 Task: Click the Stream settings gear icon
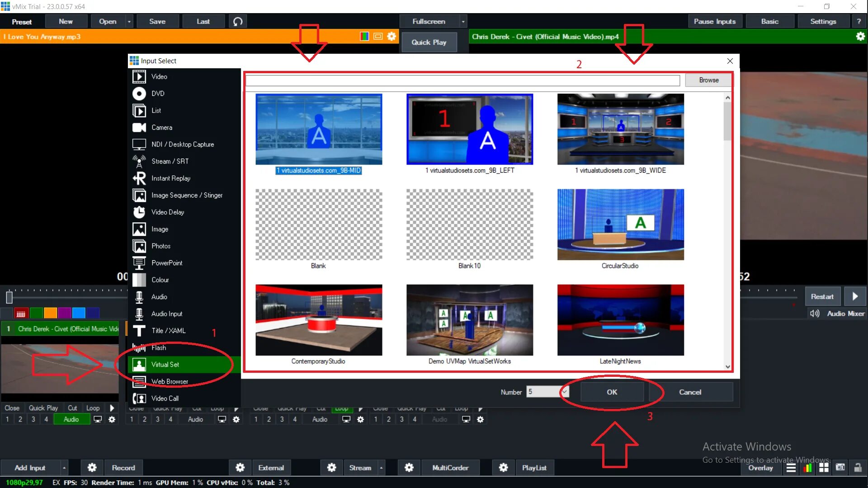coord(331,468)
